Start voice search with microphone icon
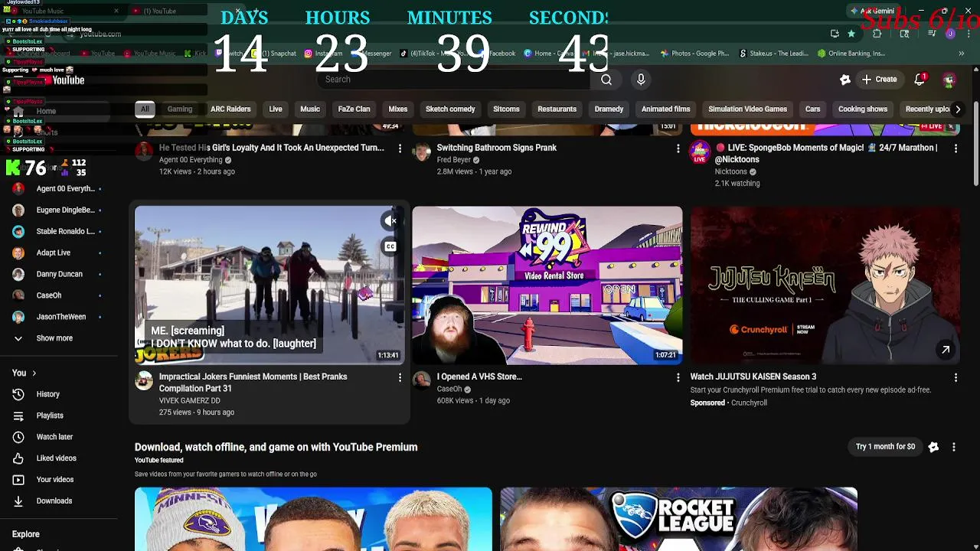The image size is (980, 551). coord(641,80)
